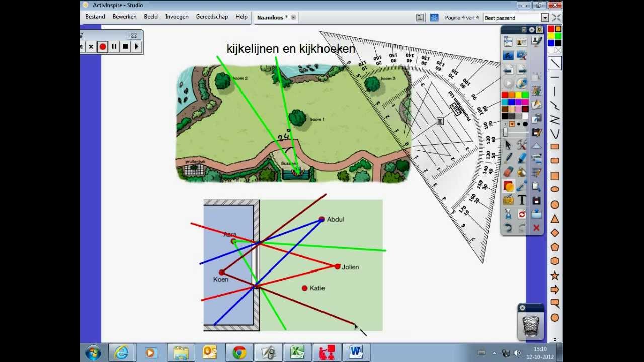Screen dimensions: 644x362
Task: Open the media clapperboard tool
Action: click(x=508, y=200)
